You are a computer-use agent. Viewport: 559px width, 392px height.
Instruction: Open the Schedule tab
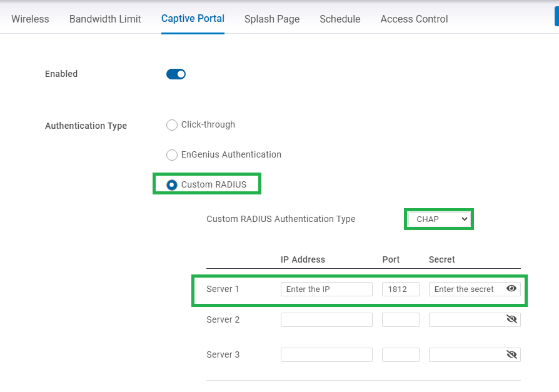(x=340, y=19)
